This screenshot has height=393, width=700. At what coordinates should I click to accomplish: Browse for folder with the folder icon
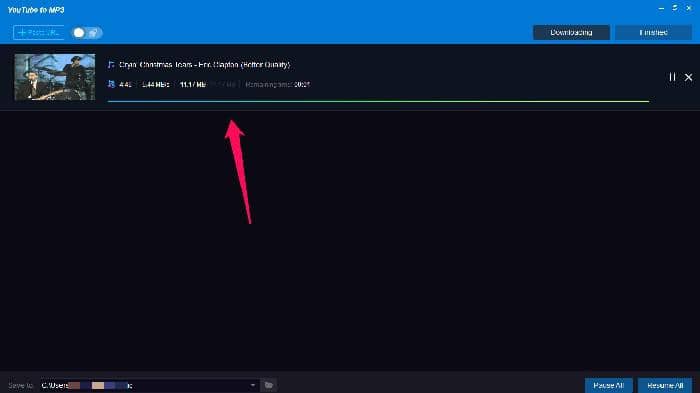[x=268, y=385]
